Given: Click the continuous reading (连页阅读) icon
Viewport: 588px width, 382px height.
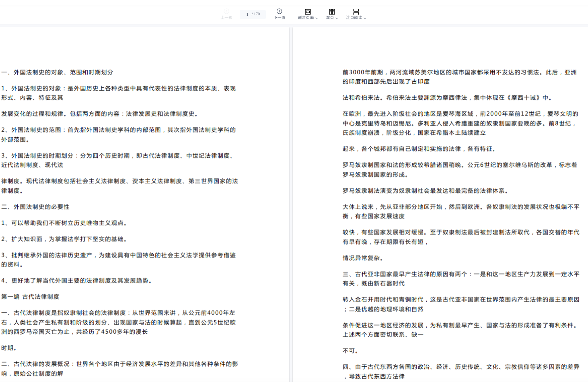Looking at the screenshot, I should coord(356,12).
